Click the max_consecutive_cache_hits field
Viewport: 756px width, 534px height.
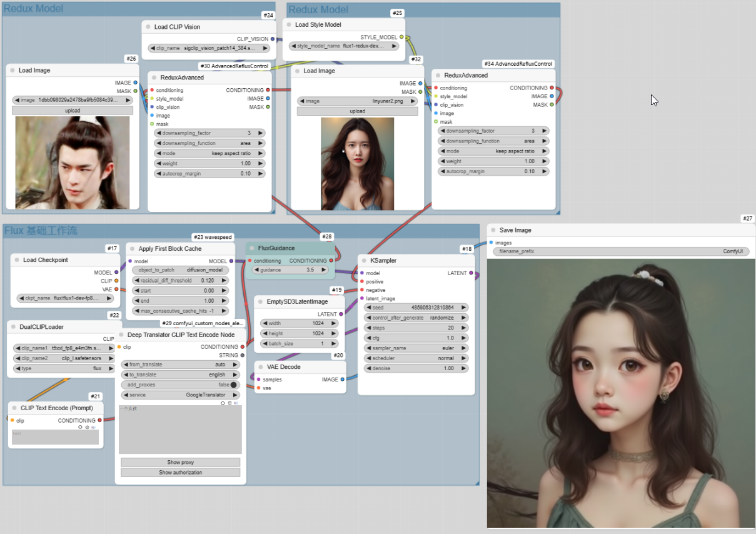180,311
